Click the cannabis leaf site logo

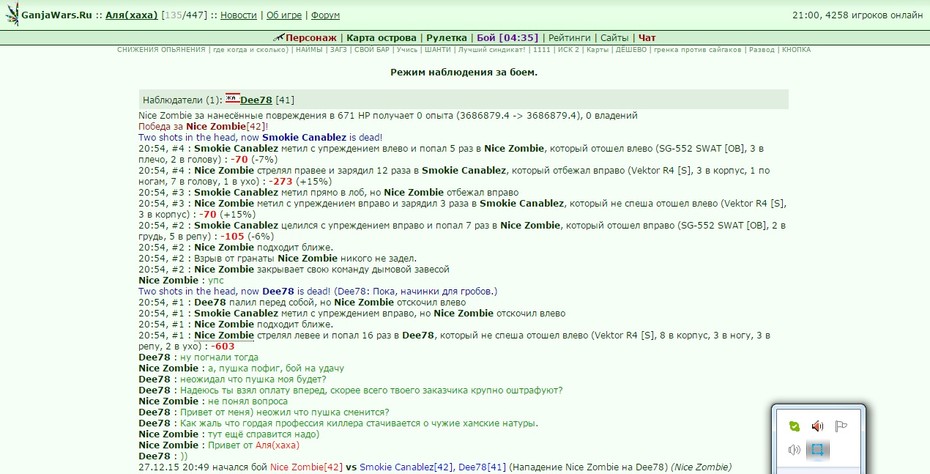tap(12, 14)
